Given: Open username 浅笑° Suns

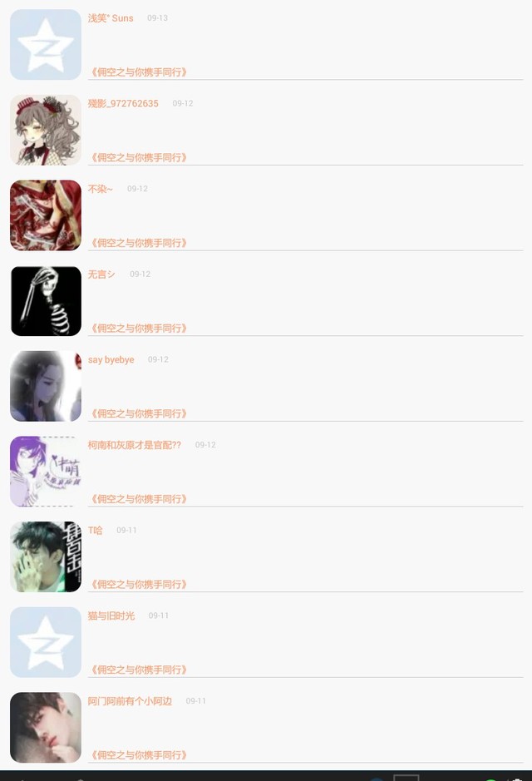Looking at the screenshot, I should pyautogui.click(x=111, y=18).
